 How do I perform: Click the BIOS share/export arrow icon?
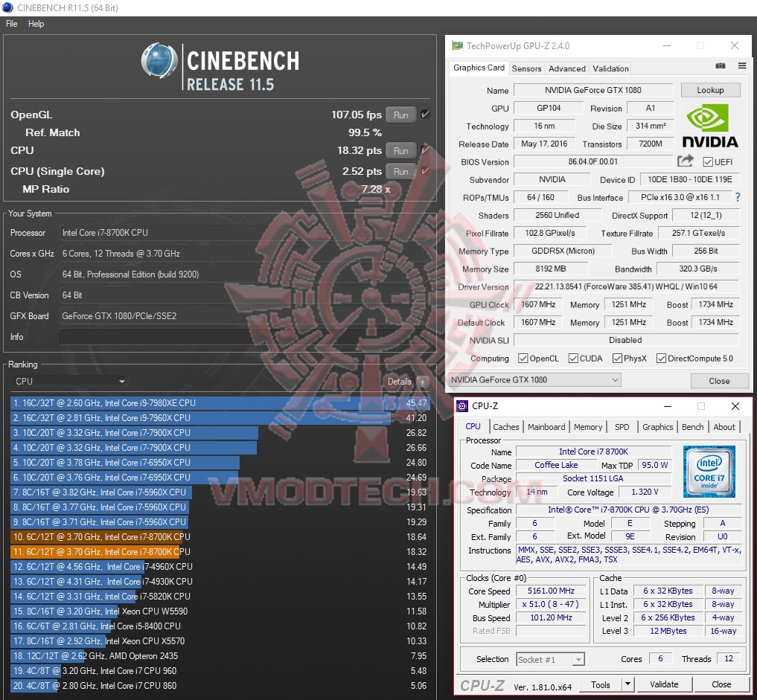point(685,160)
